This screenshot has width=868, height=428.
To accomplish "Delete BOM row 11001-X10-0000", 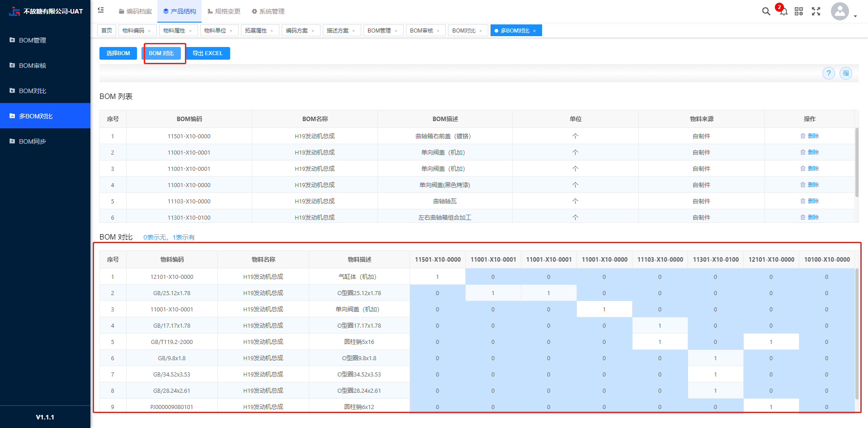I will pyautogui.click(x=810, y=185).
